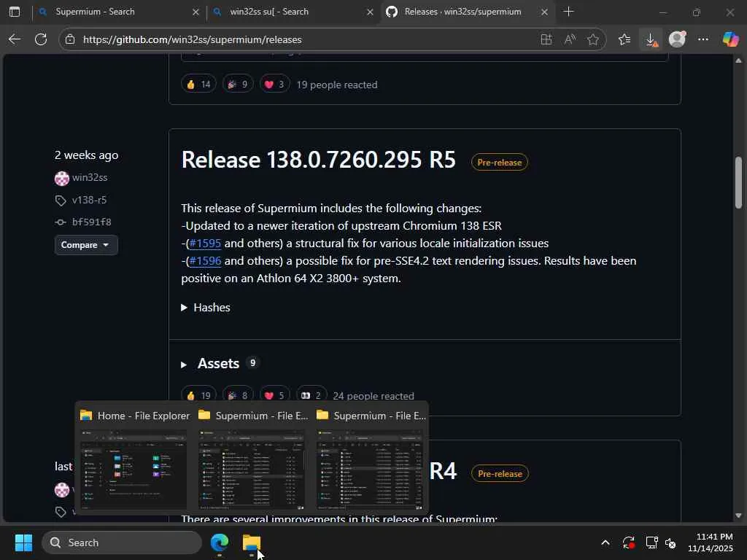Reload the releases page

41,39
